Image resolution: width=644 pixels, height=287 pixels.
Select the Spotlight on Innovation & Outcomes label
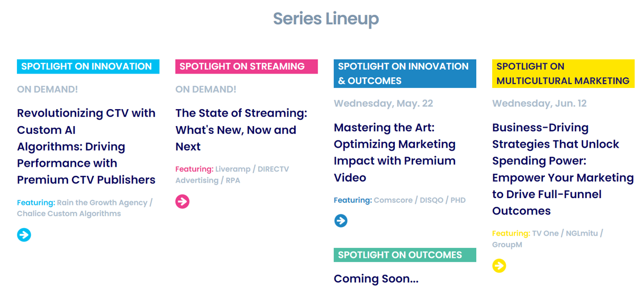405,74
